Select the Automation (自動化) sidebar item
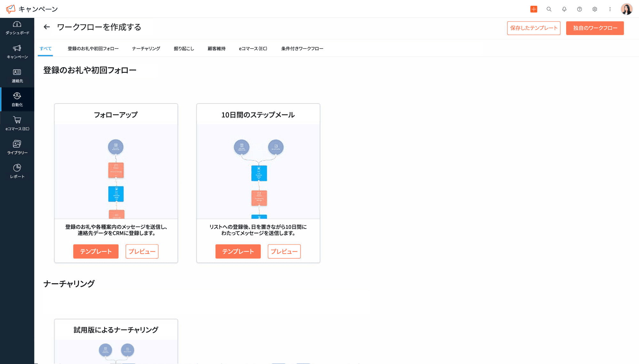The height and width of the screenshot is (364, 639). 17,100
